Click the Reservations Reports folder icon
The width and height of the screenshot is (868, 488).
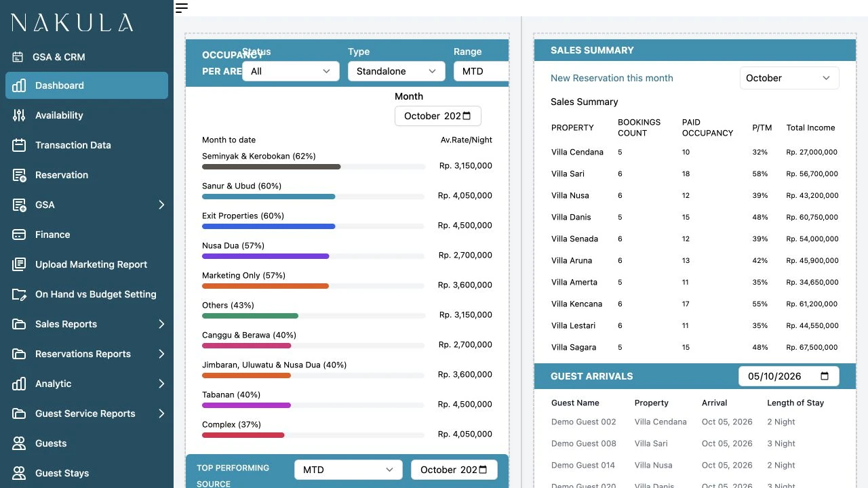[19, 354]
